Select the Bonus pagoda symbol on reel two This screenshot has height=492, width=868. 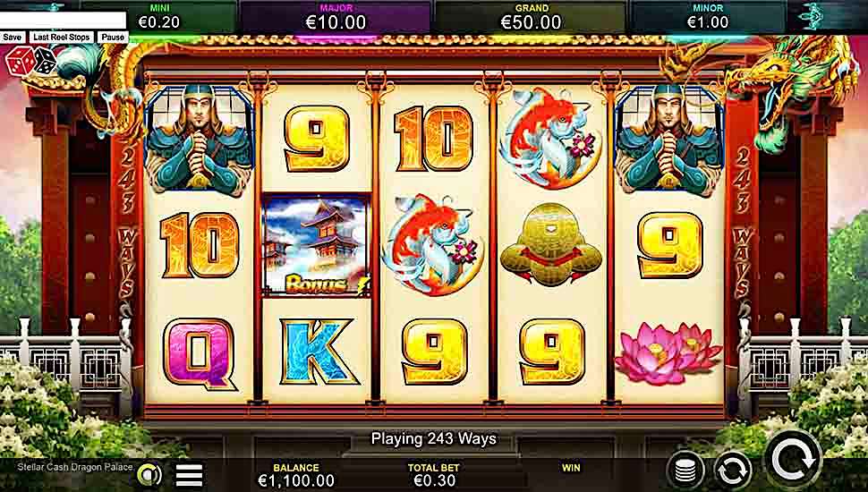coord(317,246)
